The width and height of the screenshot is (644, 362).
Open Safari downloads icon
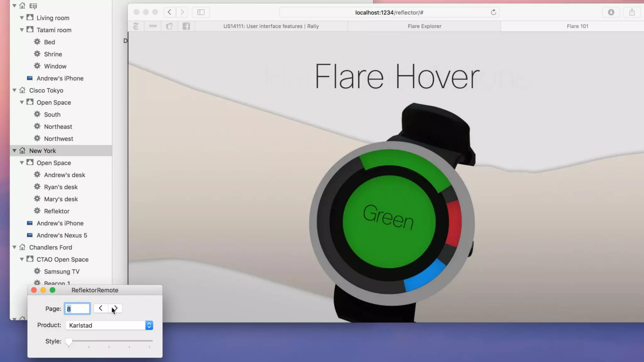(x=611, y=12)
